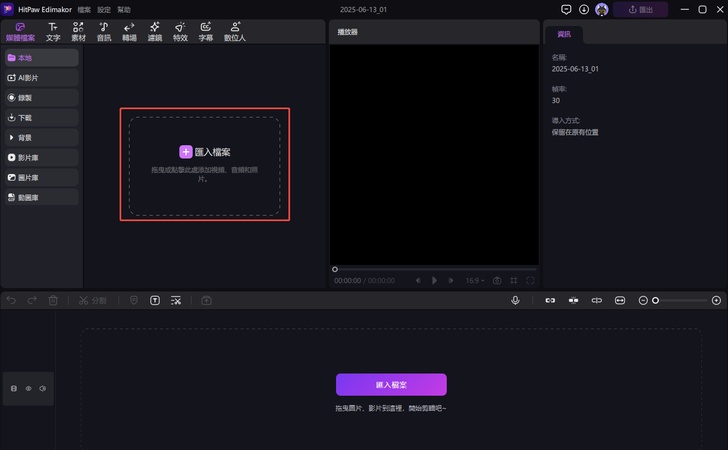Screen dimensions: 728x450
Task: Click the frame rate value 30
Action: pos(556,100)
